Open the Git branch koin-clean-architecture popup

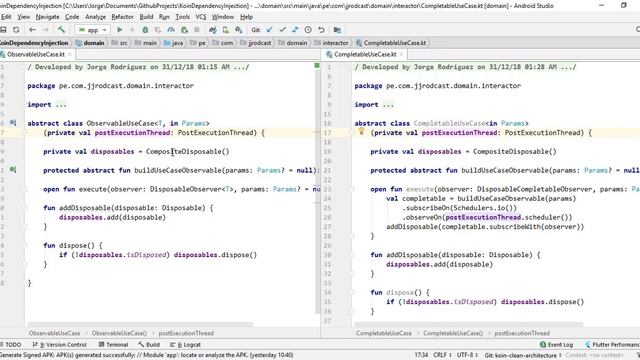pos(523,355)
